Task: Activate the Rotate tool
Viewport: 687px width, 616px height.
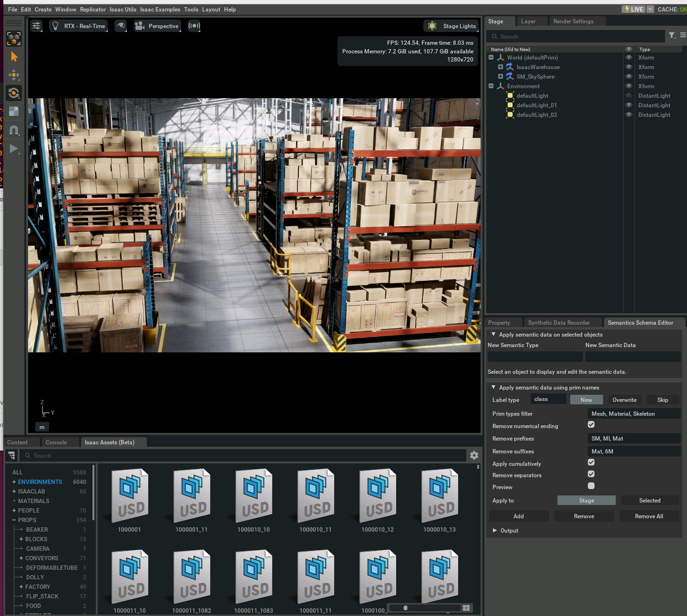Action: [x=14, y=93]
